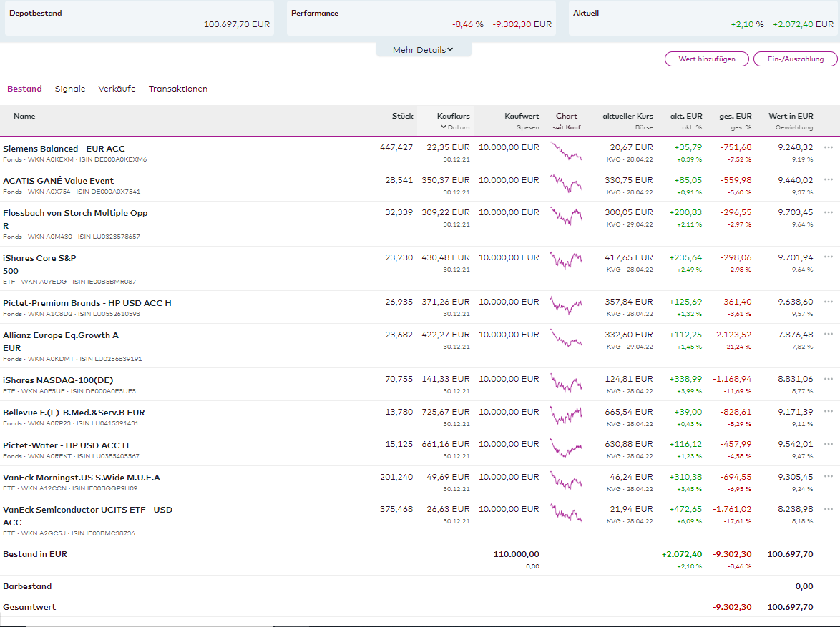Open options menu for Pictet-Water row

(829, 444)
